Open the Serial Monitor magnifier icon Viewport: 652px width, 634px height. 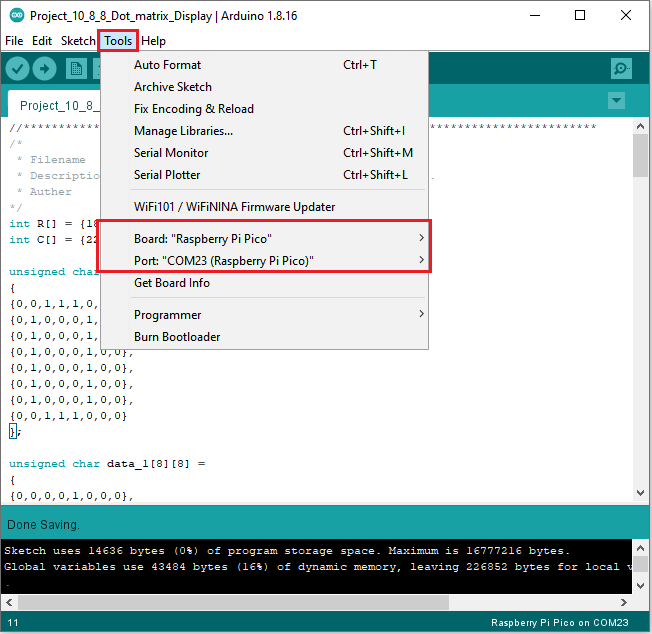click(x=621, y=69)
